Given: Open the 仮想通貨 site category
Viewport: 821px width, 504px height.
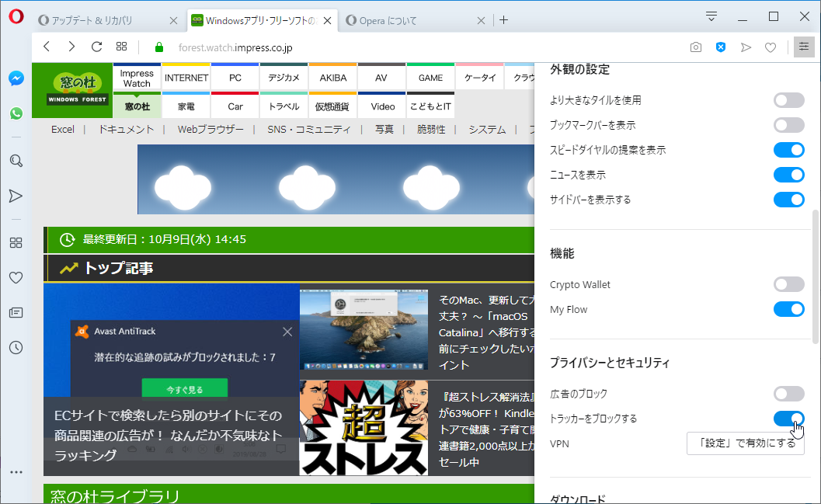Looking at the screenshot, I should tap(333, 106).
